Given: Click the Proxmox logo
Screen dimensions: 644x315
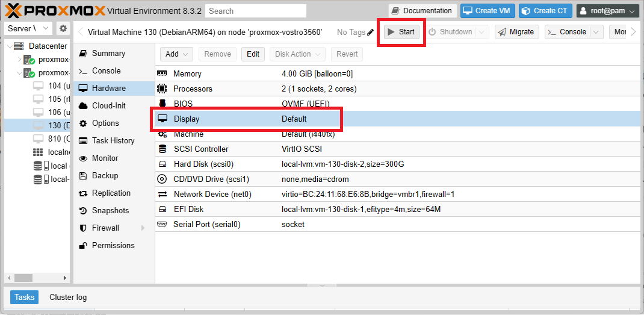Looking at the screenshot, I should coord(56,11).
